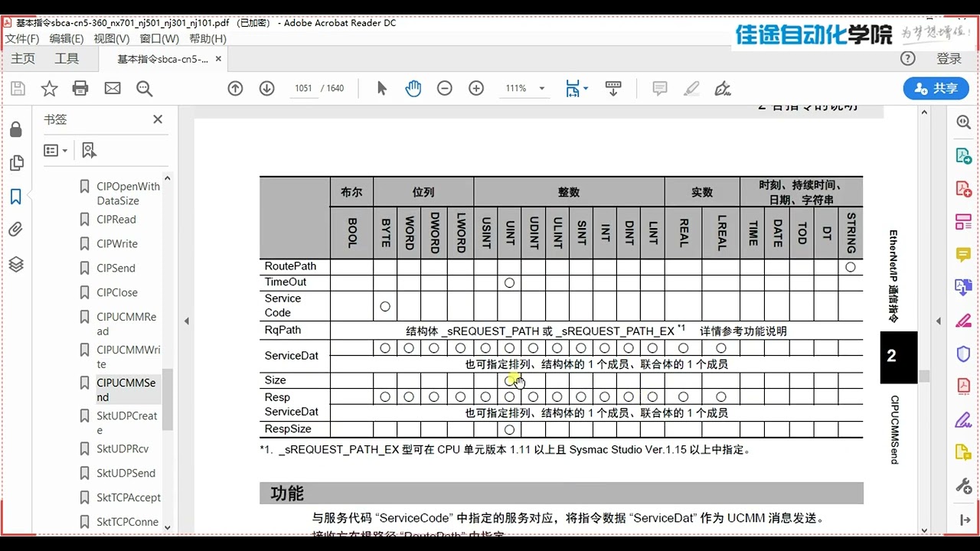Image resolution: width=980 pixels, height=551 pixels.
Task: Select the CIPWrite bookmark
Action: pyautogui.click(x=117, y=244)
